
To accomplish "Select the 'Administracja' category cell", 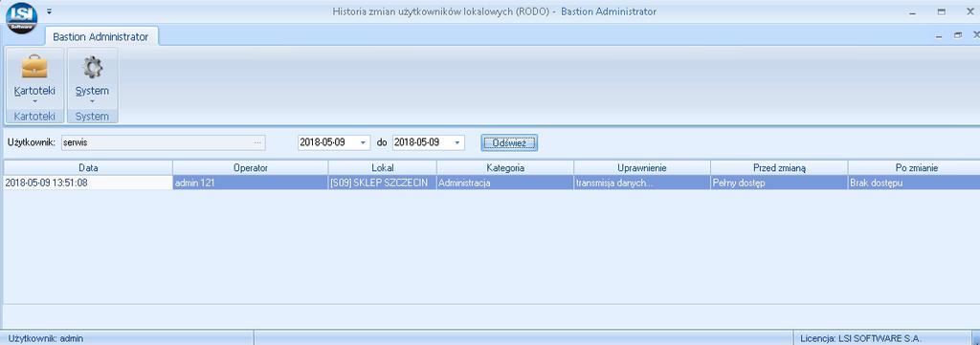I will (x=505, y=183).
